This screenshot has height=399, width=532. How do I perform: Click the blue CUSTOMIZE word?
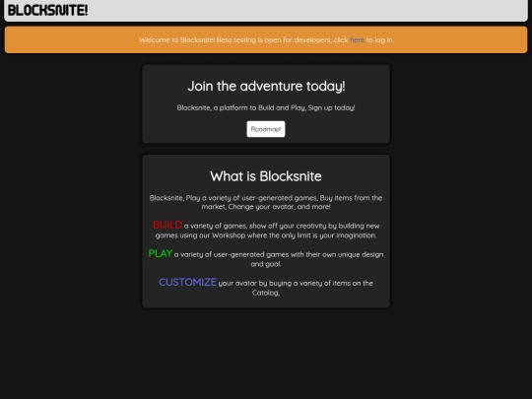coord(187,282)
